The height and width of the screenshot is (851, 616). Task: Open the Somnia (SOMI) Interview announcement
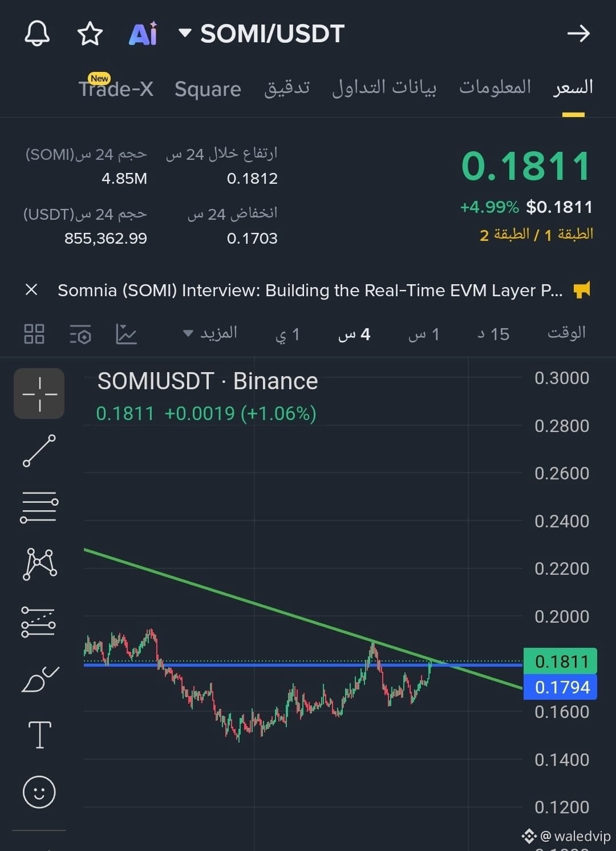point(310,291)
